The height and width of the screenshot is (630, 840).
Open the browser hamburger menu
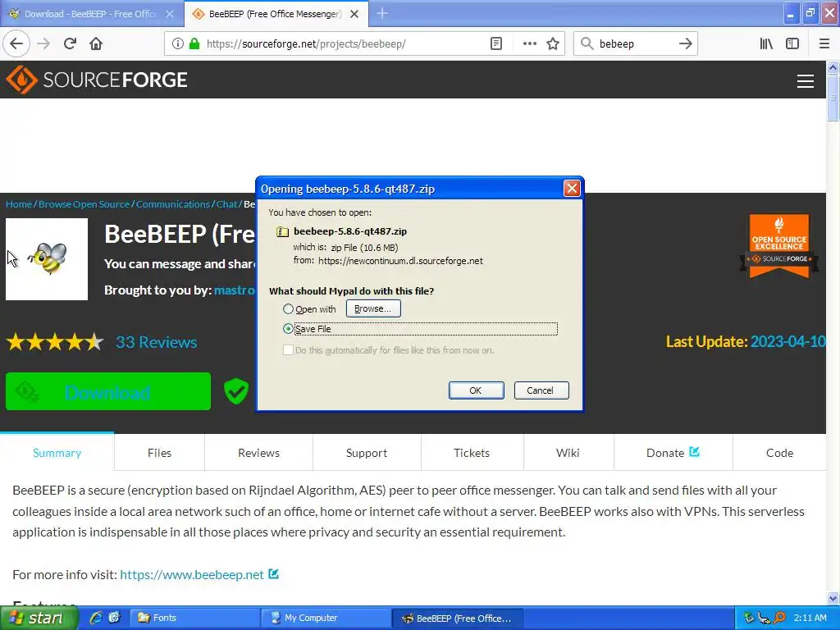pos(824,43)
